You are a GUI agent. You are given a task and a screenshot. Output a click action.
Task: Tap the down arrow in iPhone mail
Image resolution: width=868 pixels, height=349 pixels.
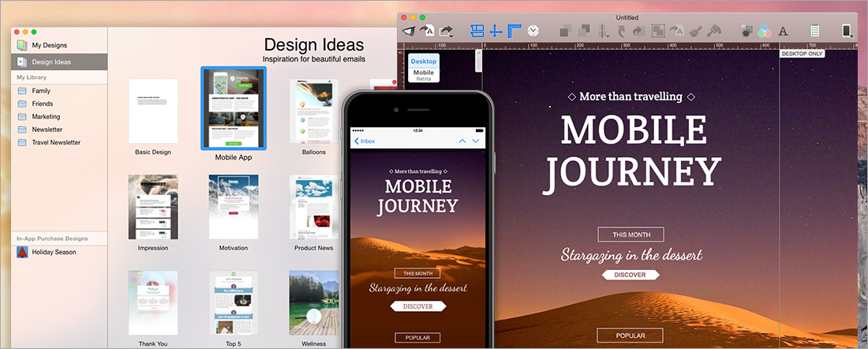tap(476, 141)
